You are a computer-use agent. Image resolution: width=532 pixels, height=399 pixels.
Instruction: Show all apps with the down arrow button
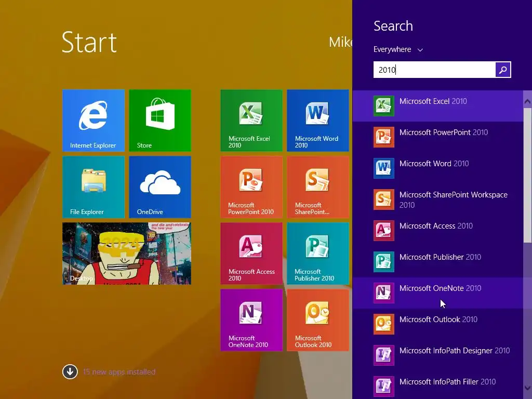pos(70,372)
